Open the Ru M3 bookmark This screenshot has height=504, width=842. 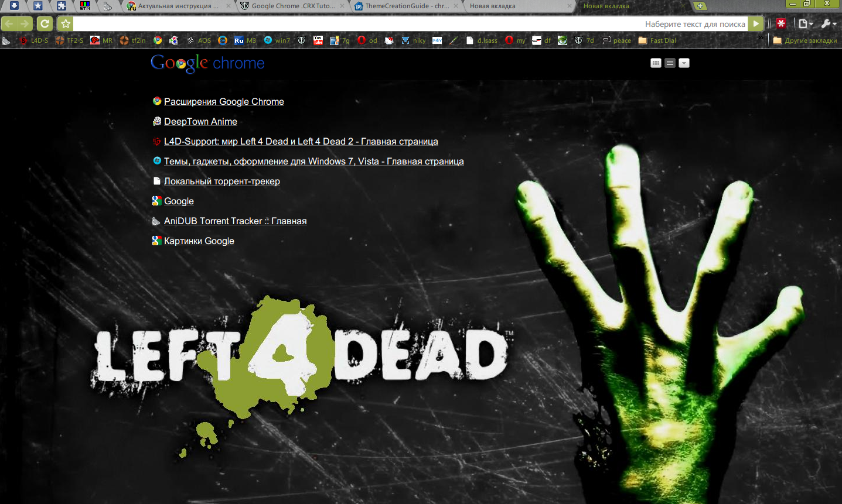pyautogui.click(x=245, y=40)
